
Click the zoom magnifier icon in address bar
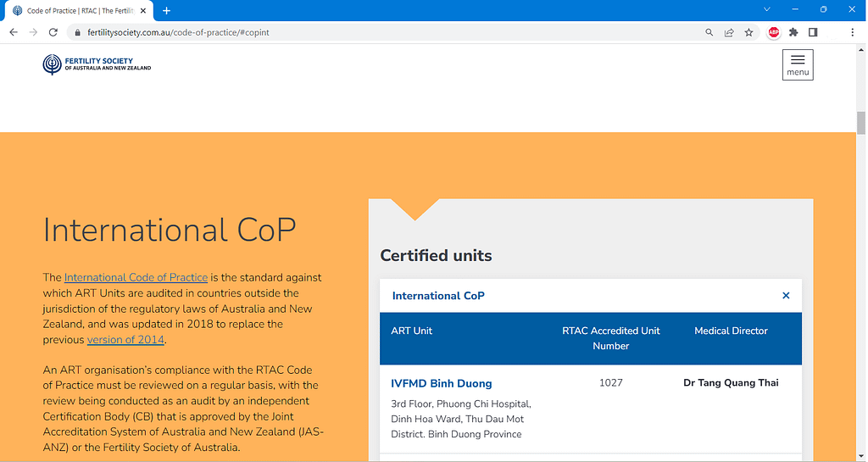tap(709, 32)
